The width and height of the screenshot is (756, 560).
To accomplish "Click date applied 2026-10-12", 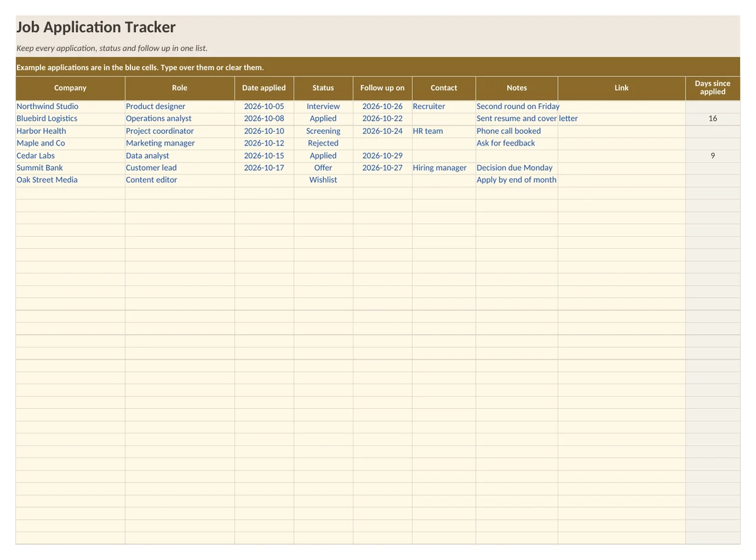I will point(264,143).
